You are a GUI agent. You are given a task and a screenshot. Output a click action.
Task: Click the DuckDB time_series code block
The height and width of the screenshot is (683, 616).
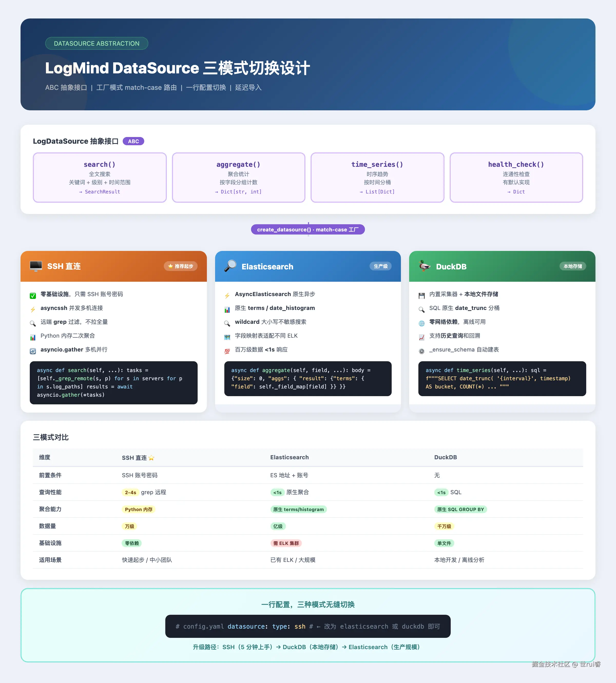[502, 378]
